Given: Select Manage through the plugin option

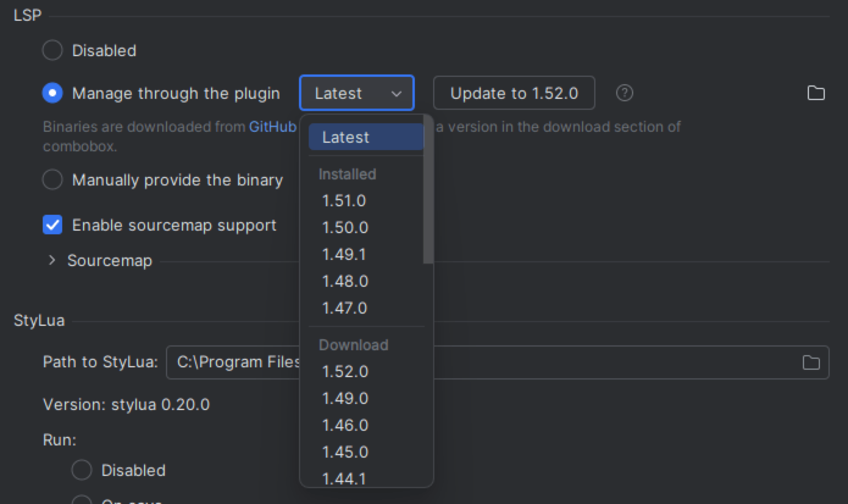Looking at the screenshot, I should [x=52, y=93].
